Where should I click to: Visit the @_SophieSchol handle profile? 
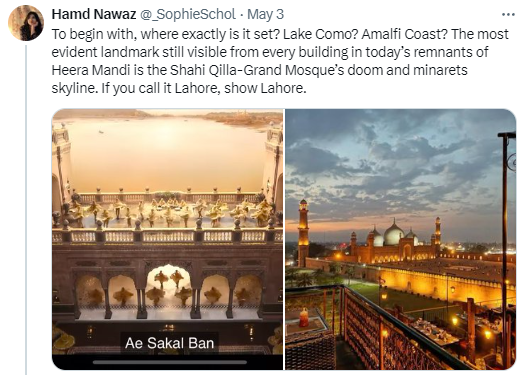click(x=188, y=14)
